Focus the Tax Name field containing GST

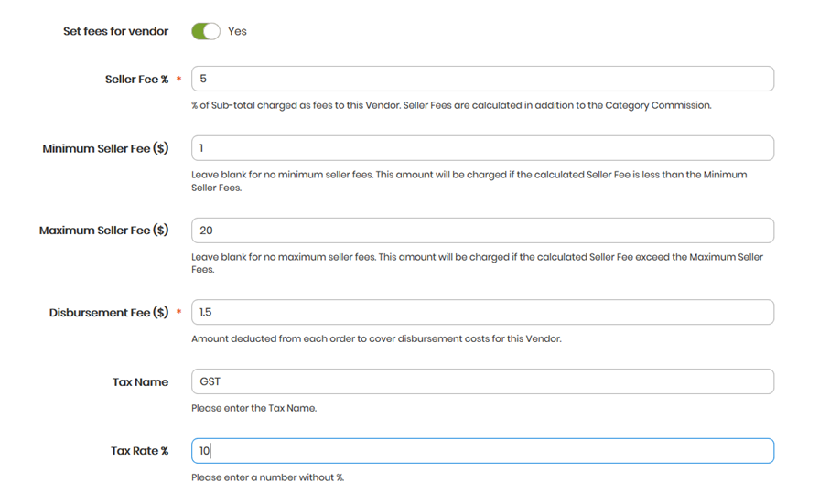point(483,381)
